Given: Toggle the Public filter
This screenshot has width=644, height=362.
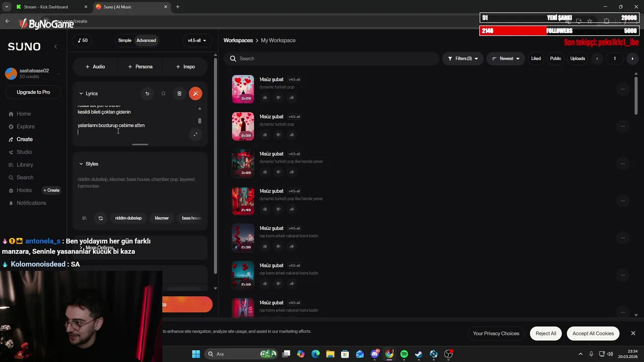Looking at the screenshot, I should click(555, 59).
